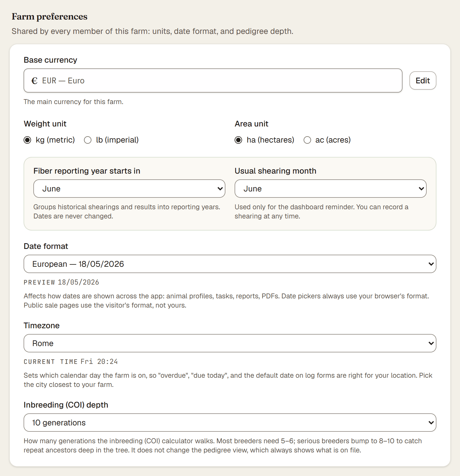Viewport: 460px width, 476px height.
Task: Expand Inbreeding (COI) depth dropdown
Action: pyautogui.click(x=230, y=423)
